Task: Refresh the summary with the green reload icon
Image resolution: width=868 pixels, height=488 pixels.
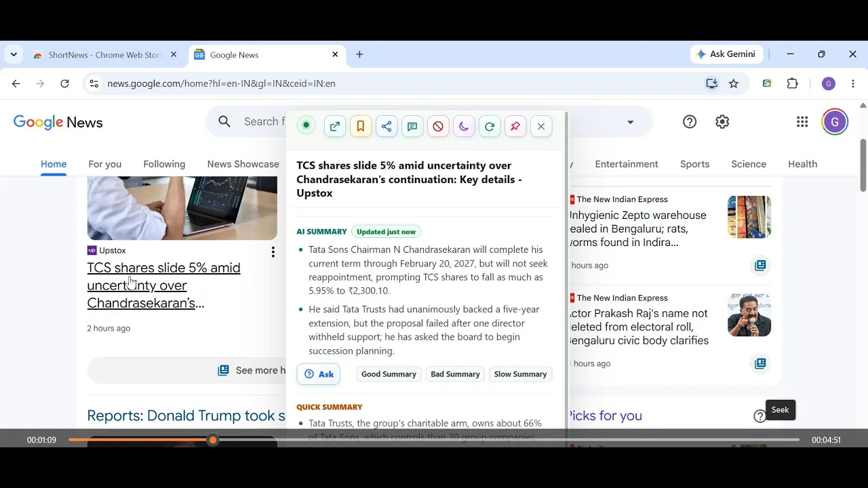Action: 490,126
